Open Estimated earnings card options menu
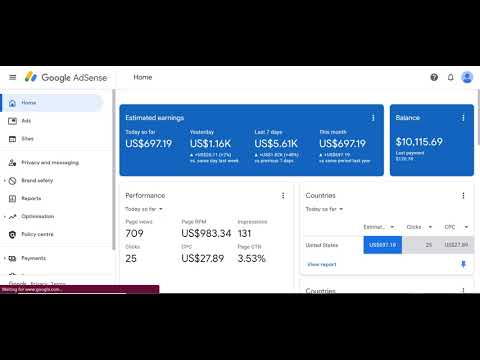Screen dimensions: 480x360 373,118
